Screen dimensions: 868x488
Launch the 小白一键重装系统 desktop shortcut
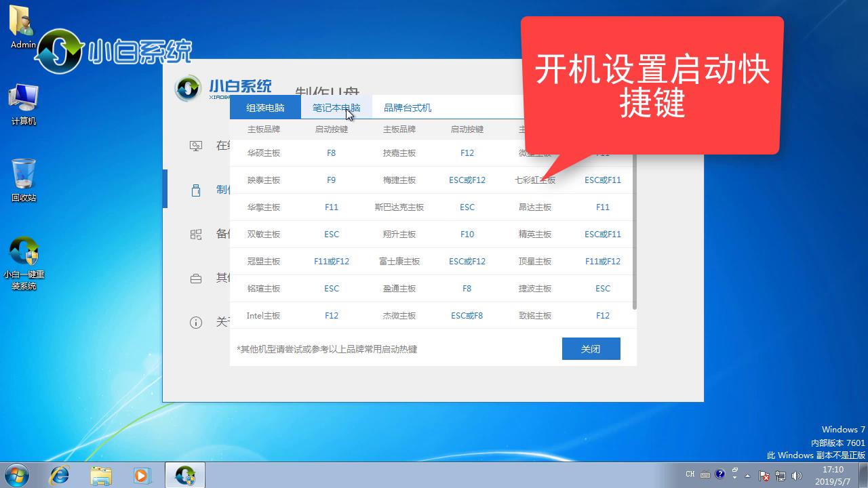tap(24, 263)
